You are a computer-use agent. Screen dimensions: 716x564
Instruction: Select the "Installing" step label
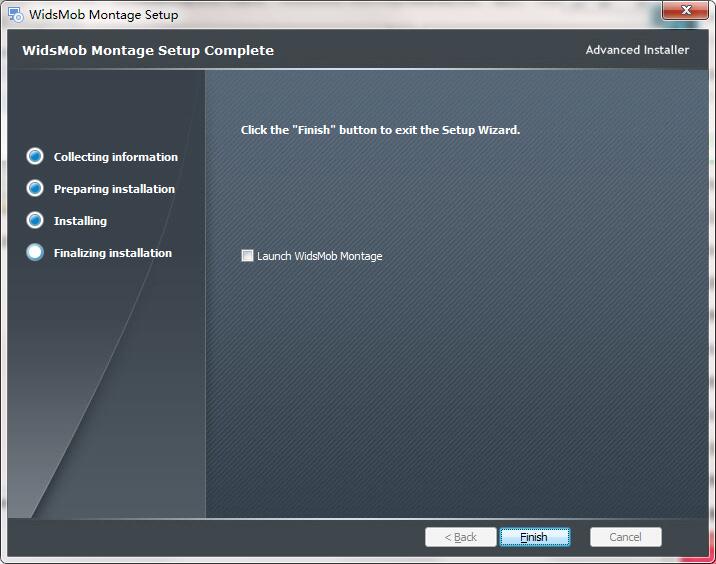coord(80,221)
